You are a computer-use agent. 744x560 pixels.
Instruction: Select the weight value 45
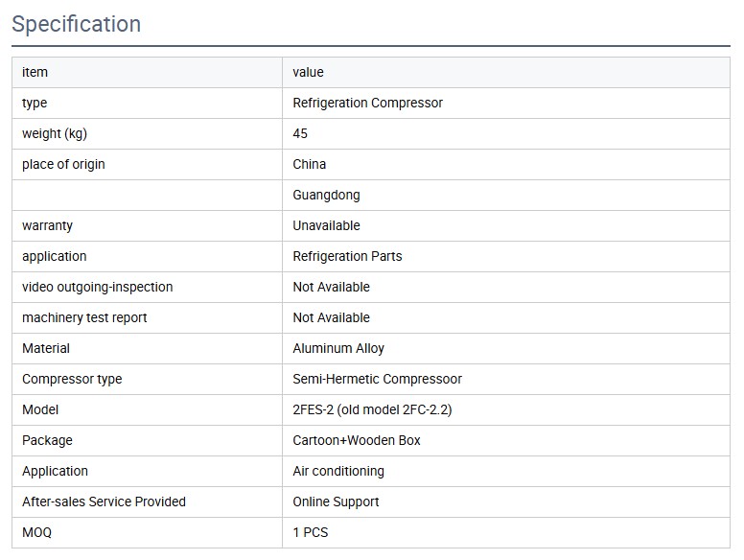click(300, 133)
